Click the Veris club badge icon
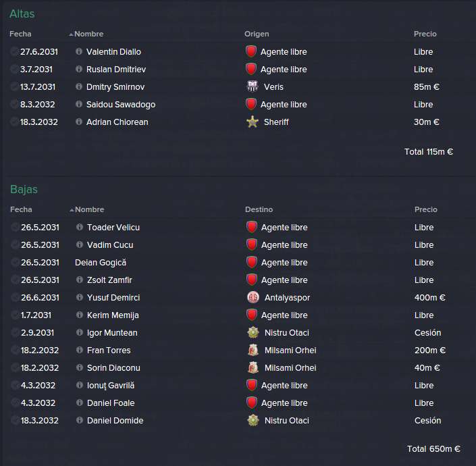476x466 pixels. [253, 86]
